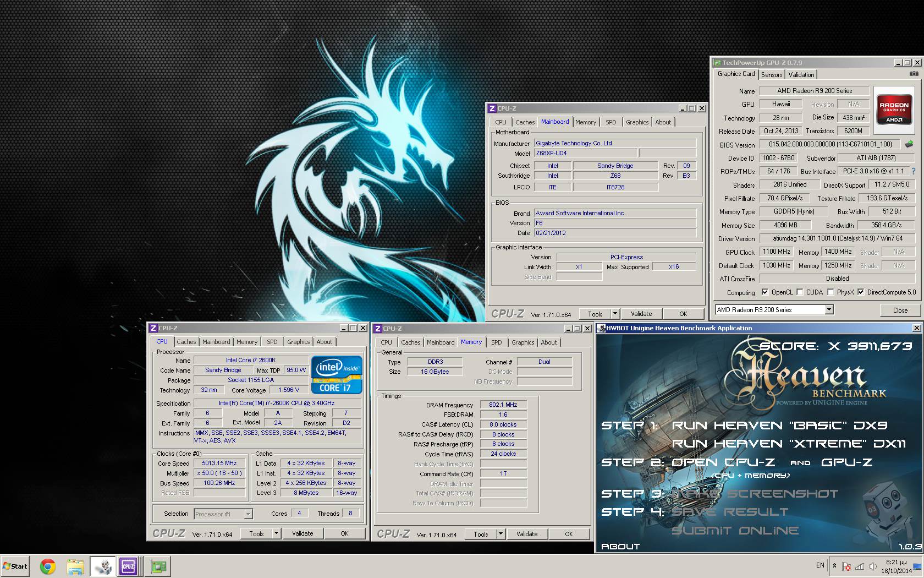This screenshot has height=578, width=924.
Task: Click the CPU-Z Mainboard window title icon
Action: [492, 108]
